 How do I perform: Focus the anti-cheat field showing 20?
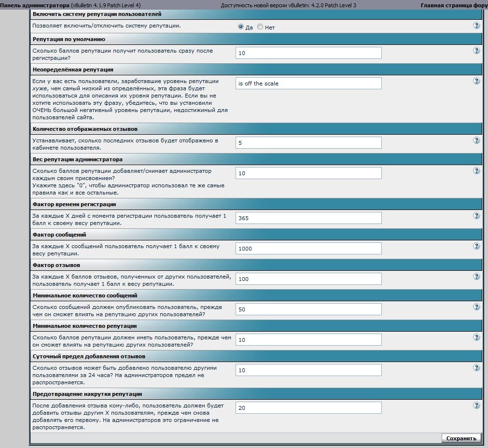tap(308, 408)
